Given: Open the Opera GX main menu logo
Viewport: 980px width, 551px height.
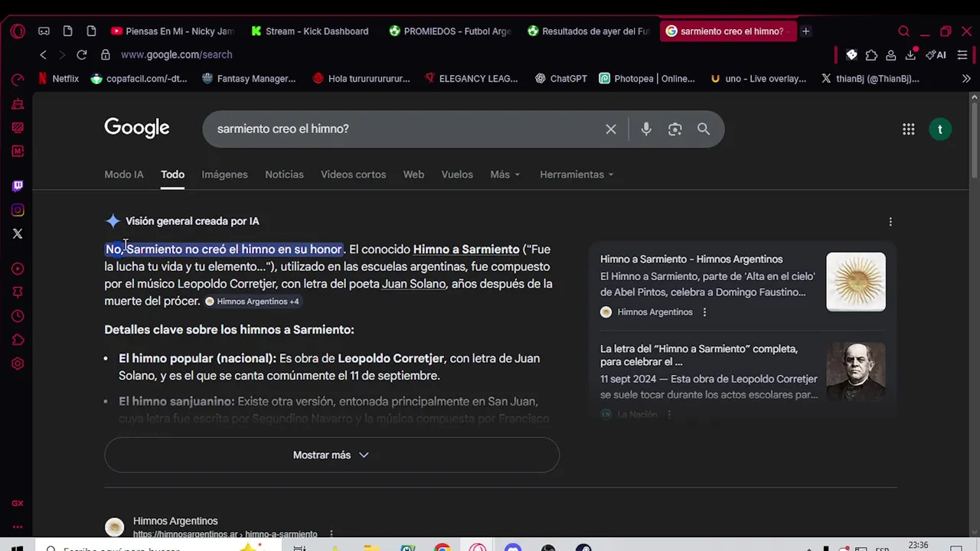Looking at the screenshot, I should [18, 31].
